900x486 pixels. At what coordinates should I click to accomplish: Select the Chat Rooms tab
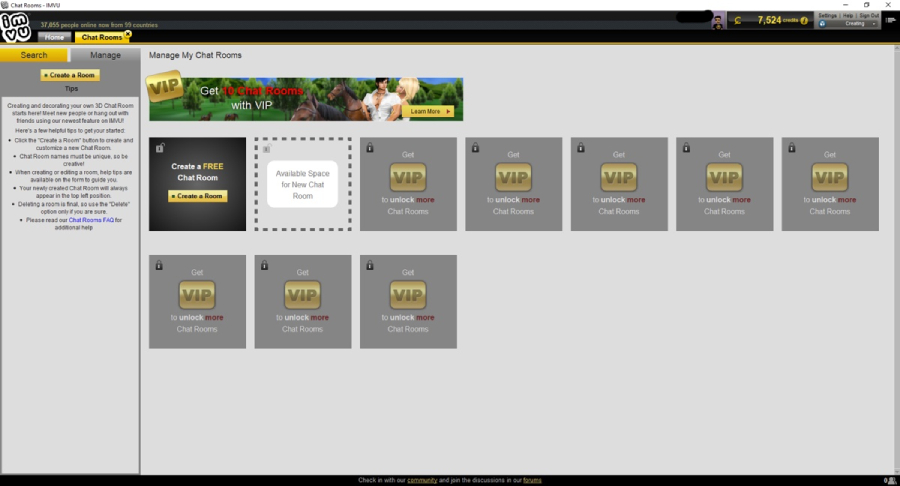point(102,37)
